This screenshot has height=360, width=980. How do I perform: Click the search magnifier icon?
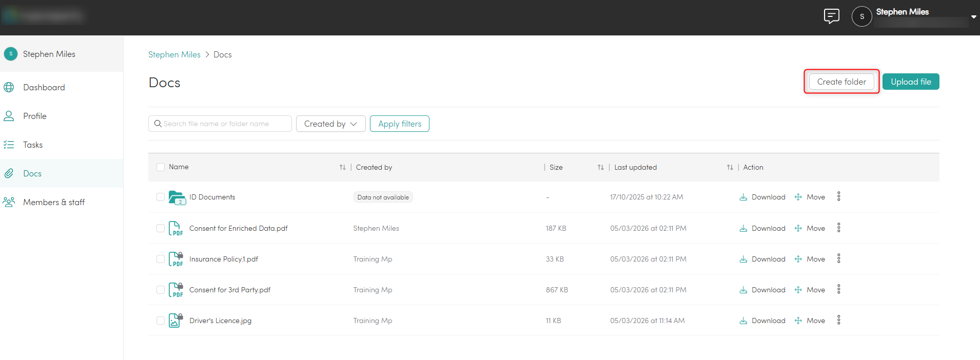click(158, 124)
